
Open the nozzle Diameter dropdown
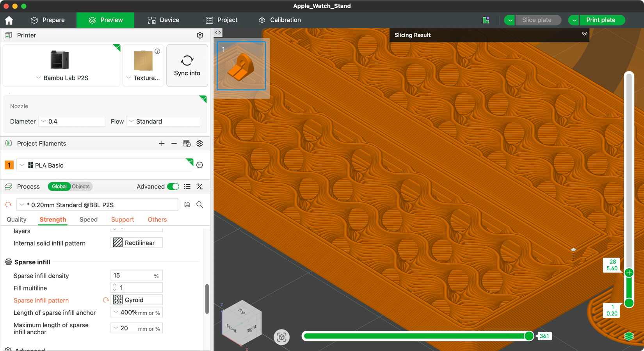72,121
